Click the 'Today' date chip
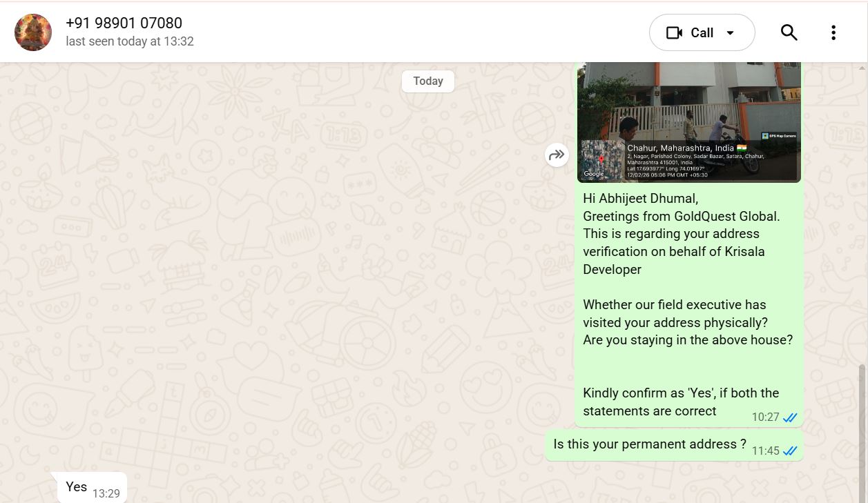The image size is (868, 503). [428, 81]
